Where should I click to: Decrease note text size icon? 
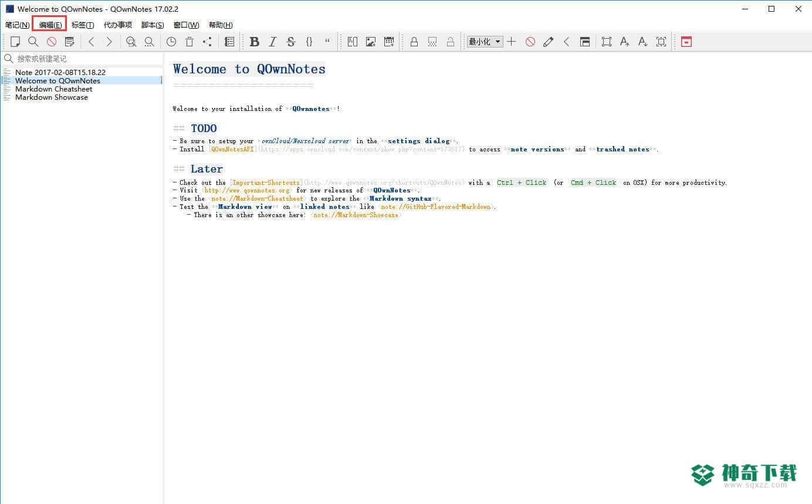(x=643, y=42)
